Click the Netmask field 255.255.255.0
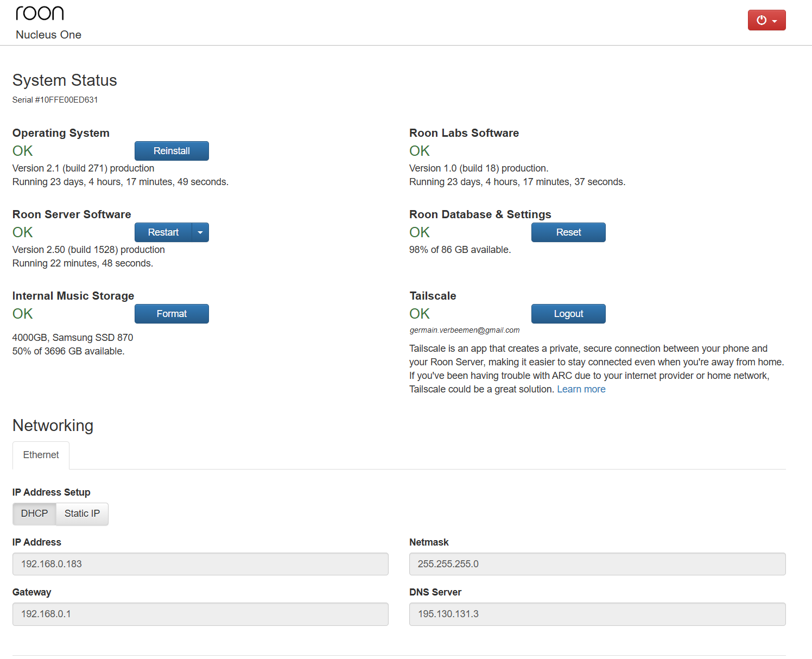The width and height of the screenshot is (812, 659). pos(597,564)
